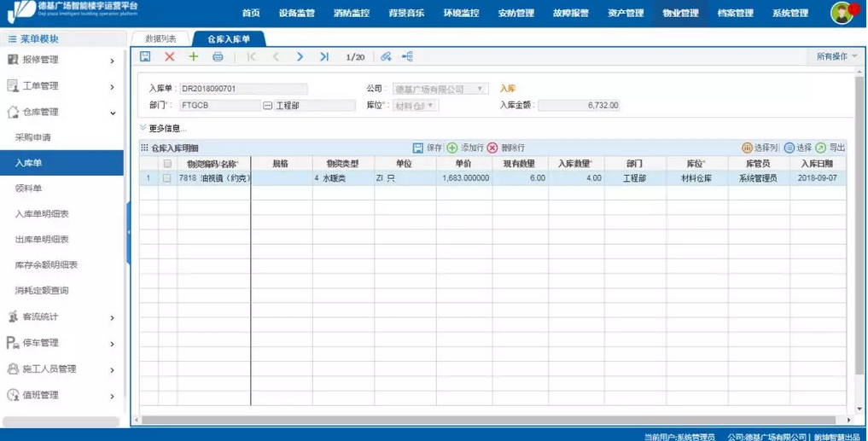This screenshot has height=441, width=868.
Task: Open the 资产管理 top menu
Action: (x=626, y=13)
